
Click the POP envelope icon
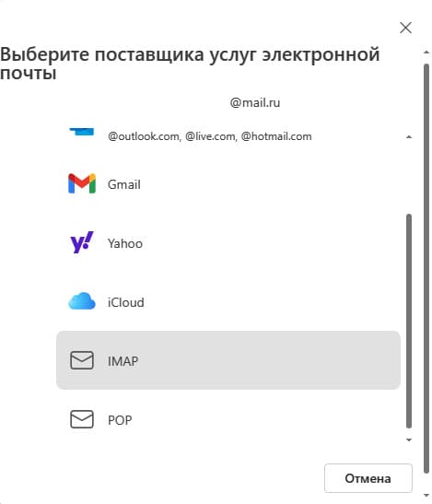click(x=82, y=419)
